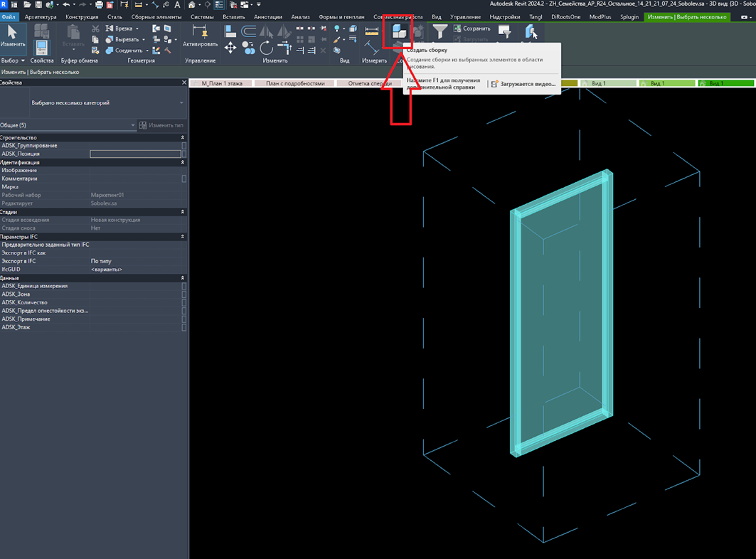This screenshot has width=756, height=559.
Task: Close the Свойства panel
Action: (184, 82)
